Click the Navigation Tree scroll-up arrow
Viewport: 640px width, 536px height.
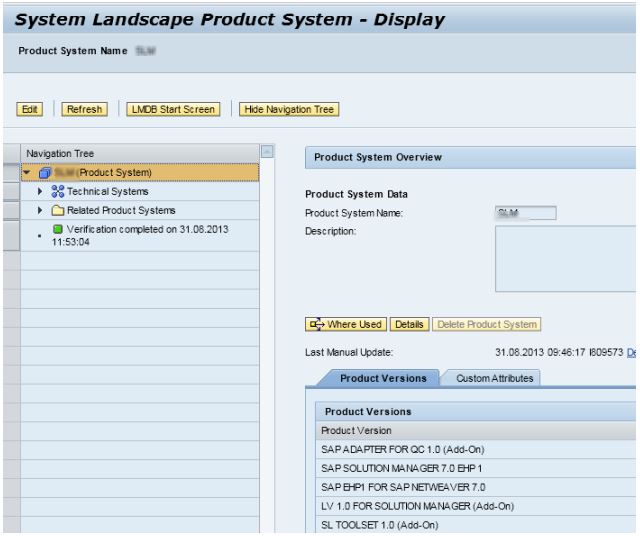click(x=267, y=151)
